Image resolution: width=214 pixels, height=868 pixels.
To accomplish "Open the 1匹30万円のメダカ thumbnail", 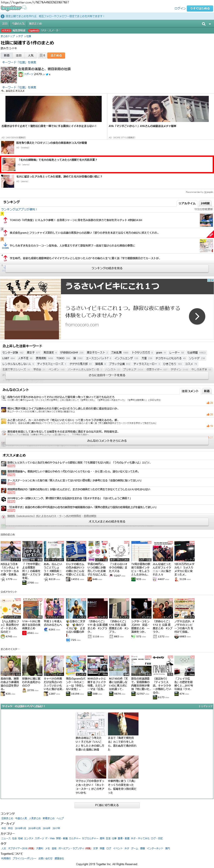I will pyautogui.click(x=184, y=551).
